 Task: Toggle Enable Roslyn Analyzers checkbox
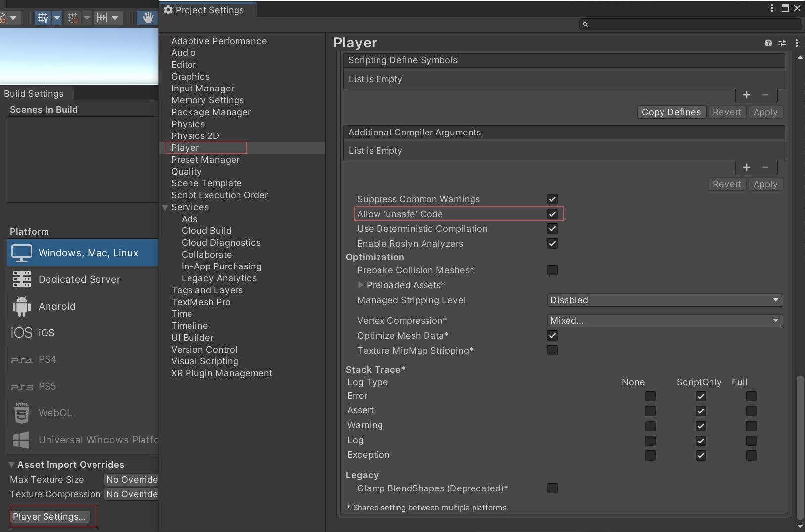coord(552,243)
